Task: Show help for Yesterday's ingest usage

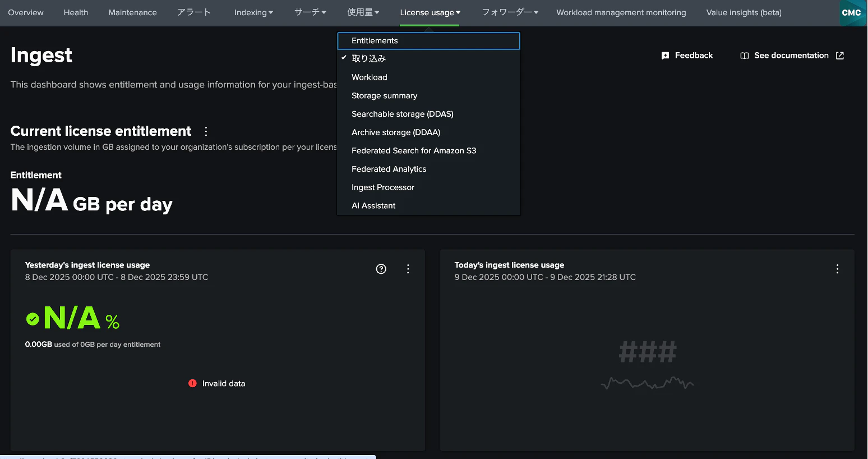Action: pos(381,269)
